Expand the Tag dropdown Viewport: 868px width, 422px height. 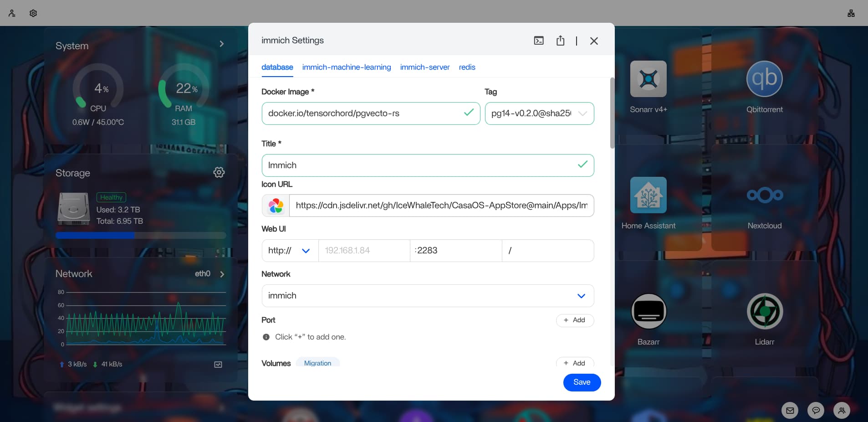tap(539, 113)
